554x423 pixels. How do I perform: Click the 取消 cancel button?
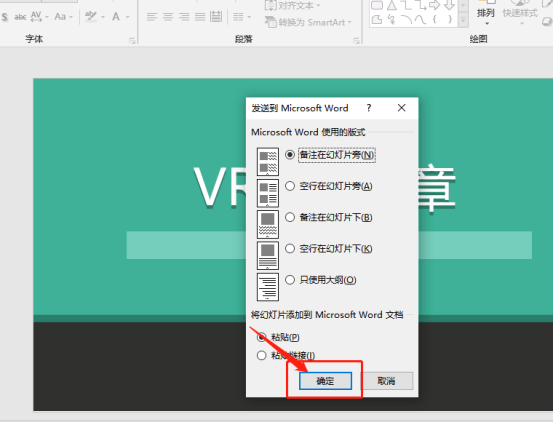[387, 381]
